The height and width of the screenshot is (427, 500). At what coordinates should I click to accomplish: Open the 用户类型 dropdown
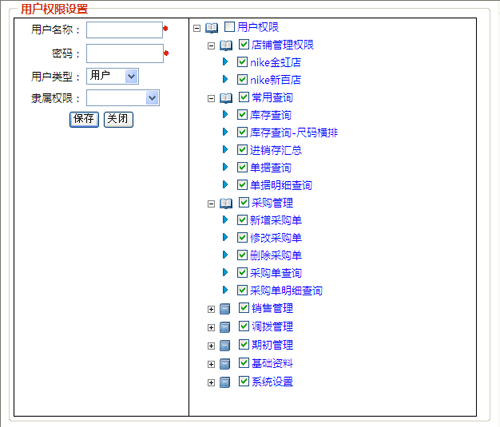pos(112,76)
